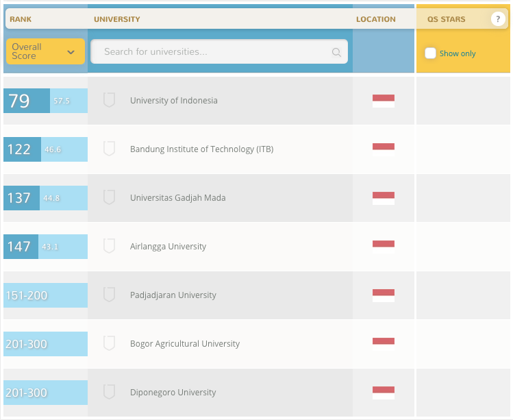
Task: Click the Indonesia flag in the Bandung Institute row
Action: pyautogui.click(x=384, y=149)
